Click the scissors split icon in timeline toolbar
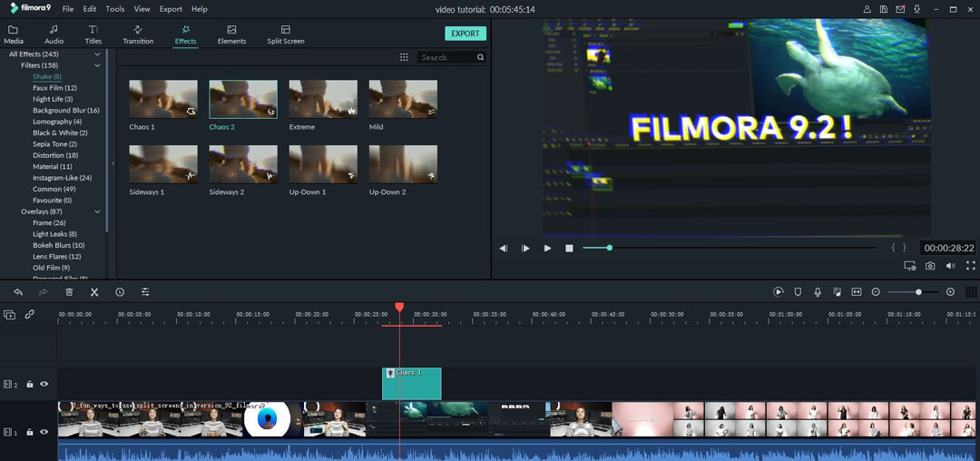The height and width of the screenshot is (461, 980). coord(94,292)
